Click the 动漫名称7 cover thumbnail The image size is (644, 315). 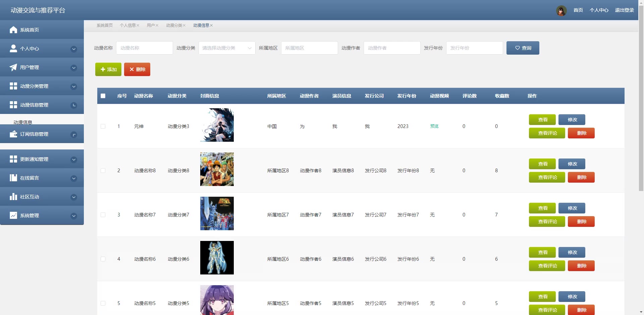(x=217, y=213)
